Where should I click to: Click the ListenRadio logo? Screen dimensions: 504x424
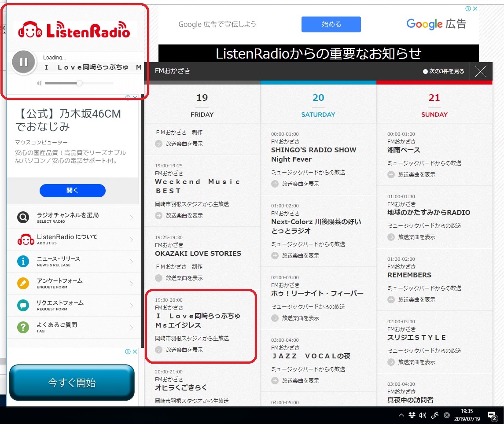(x=74, y=29)
